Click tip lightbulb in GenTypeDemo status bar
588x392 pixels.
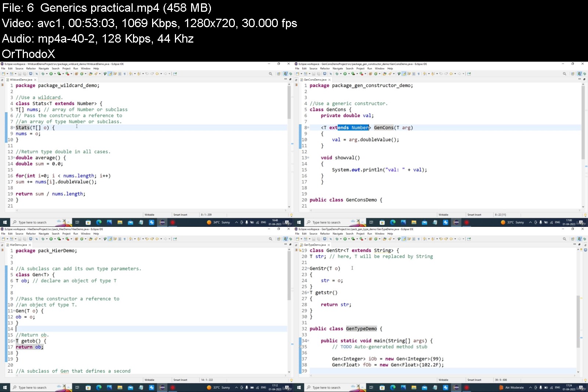point(585,380)
